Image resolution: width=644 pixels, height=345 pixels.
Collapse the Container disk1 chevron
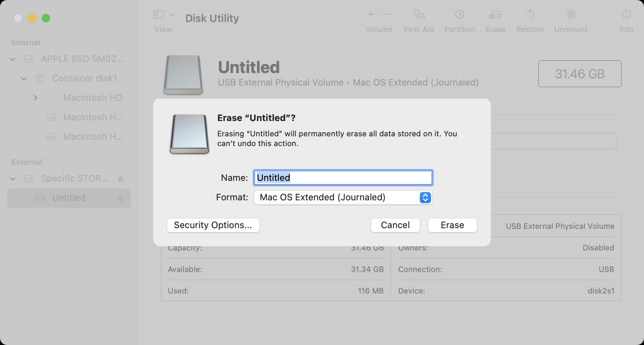pos(24,79)
